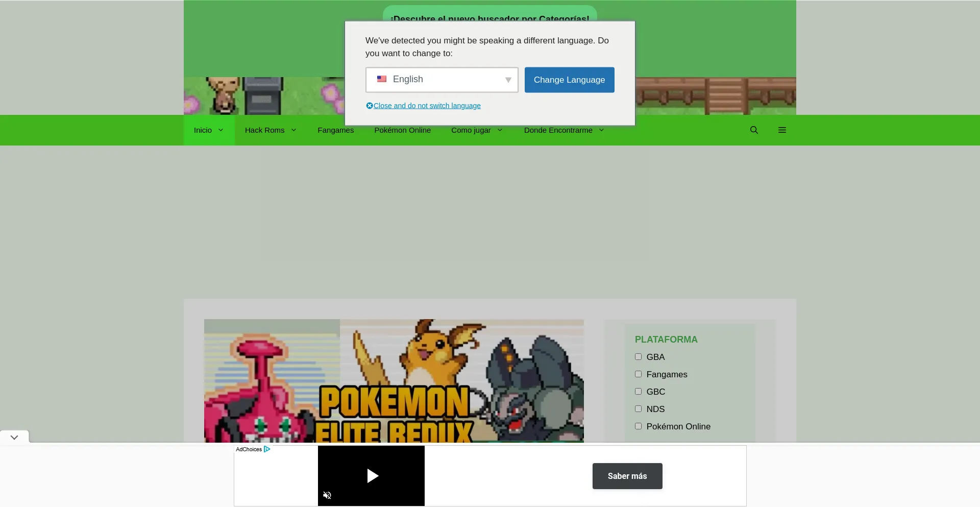Click the search magnifier icon in navbar
Image resolution: width=980 pixels, height=507 pixels.
pyautogui.click(x=754, y=130)
